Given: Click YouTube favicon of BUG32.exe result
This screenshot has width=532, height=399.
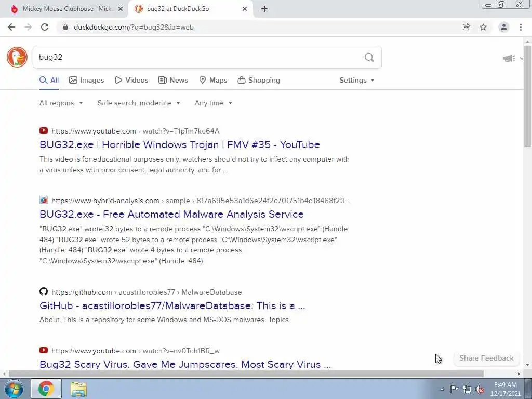Looking at the screenshot, I should pyautogui.click(x=44, y=130).
